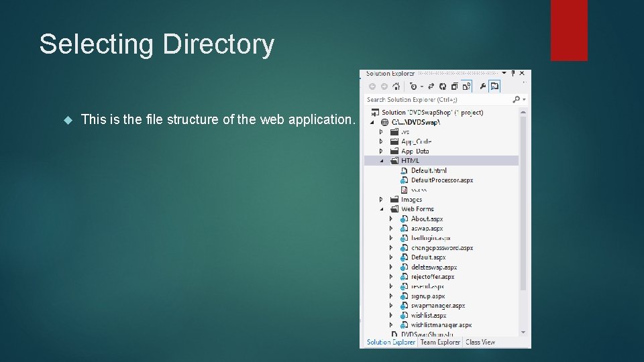The image size is (644, 362).
Task: Select the App_Code folder name
Action: tap(416, 141)
